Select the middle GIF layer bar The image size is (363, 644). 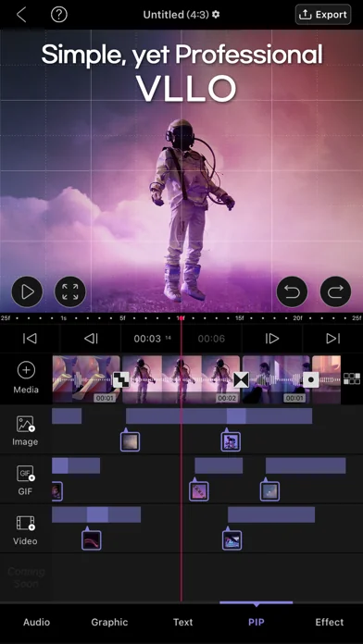click(x=219, y=465)
